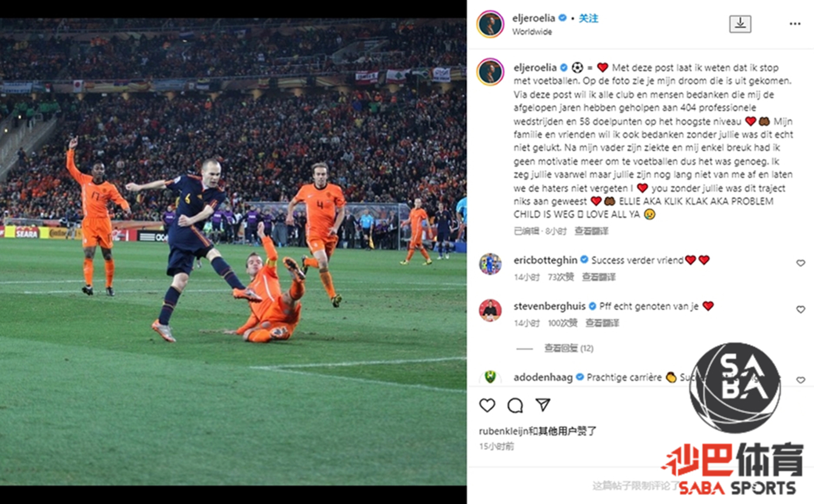
Task: Like ericbotteghin's comment
Action: [801, 263]
